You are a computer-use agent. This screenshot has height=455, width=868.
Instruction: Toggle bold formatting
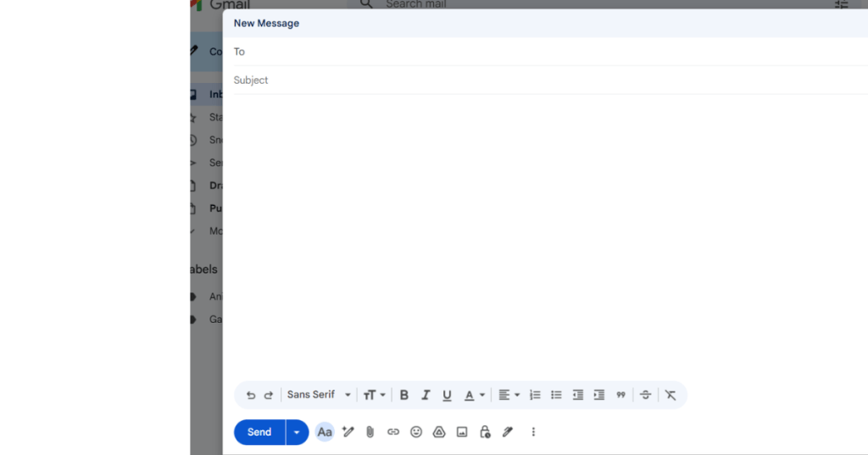(404, 395)
